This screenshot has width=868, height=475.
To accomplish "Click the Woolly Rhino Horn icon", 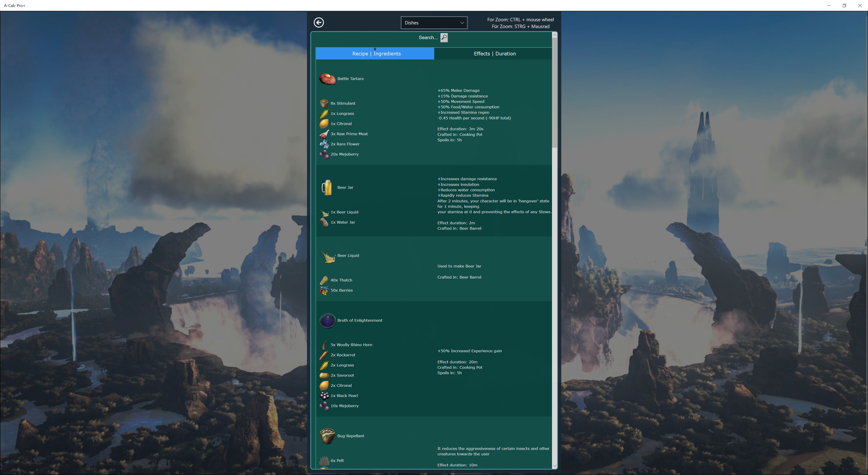I will [324, 345].
